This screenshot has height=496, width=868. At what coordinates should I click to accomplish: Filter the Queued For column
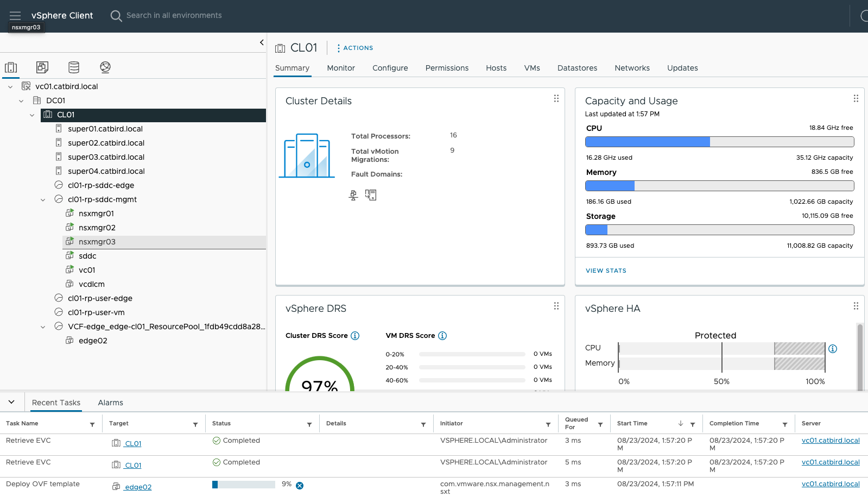click(x=600, y=424)
